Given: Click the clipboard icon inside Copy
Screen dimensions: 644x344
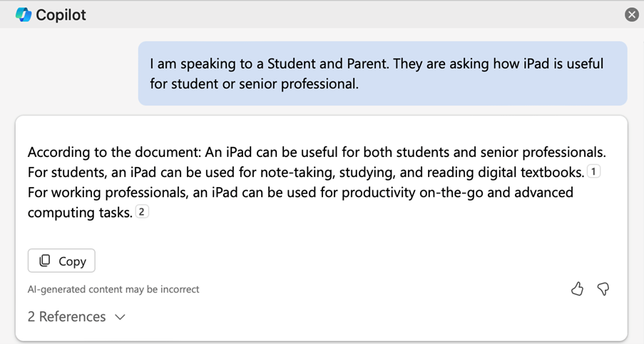Looking at the screenshot, I should tap(44, 260).
